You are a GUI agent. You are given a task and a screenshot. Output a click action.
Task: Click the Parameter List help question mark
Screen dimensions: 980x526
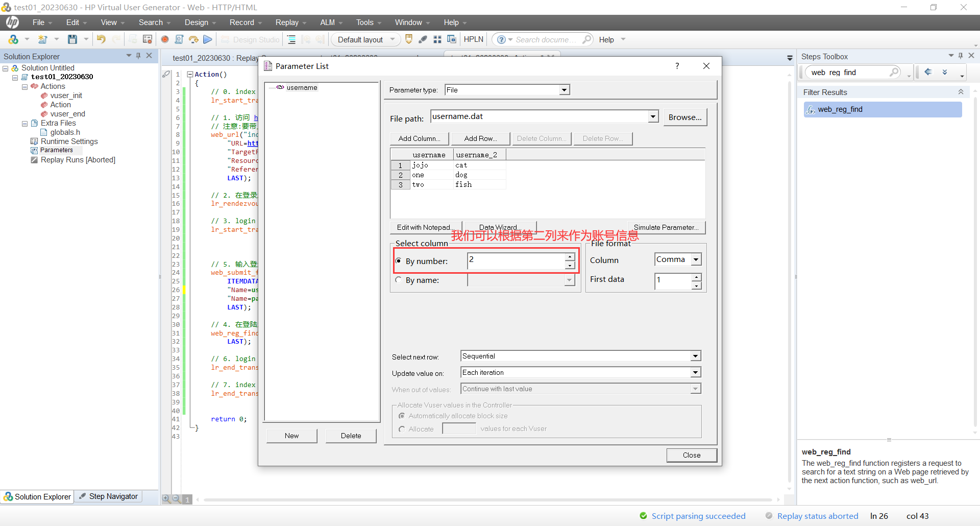(x=677, y=66)
